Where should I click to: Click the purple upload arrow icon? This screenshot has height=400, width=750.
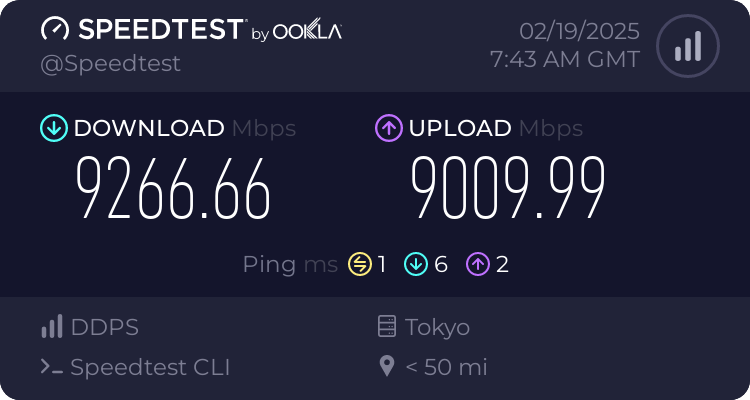click(x=388, y=128)
